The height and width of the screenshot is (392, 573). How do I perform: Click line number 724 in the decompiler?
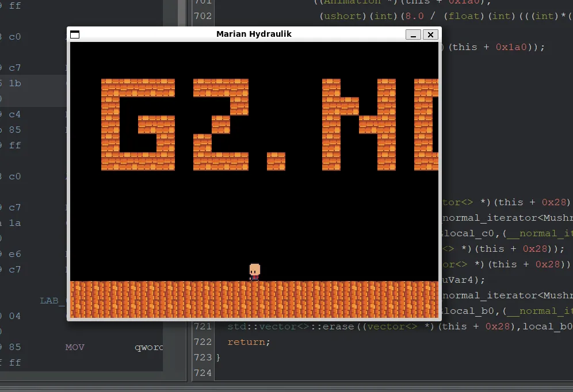click(x=203, y=373)
